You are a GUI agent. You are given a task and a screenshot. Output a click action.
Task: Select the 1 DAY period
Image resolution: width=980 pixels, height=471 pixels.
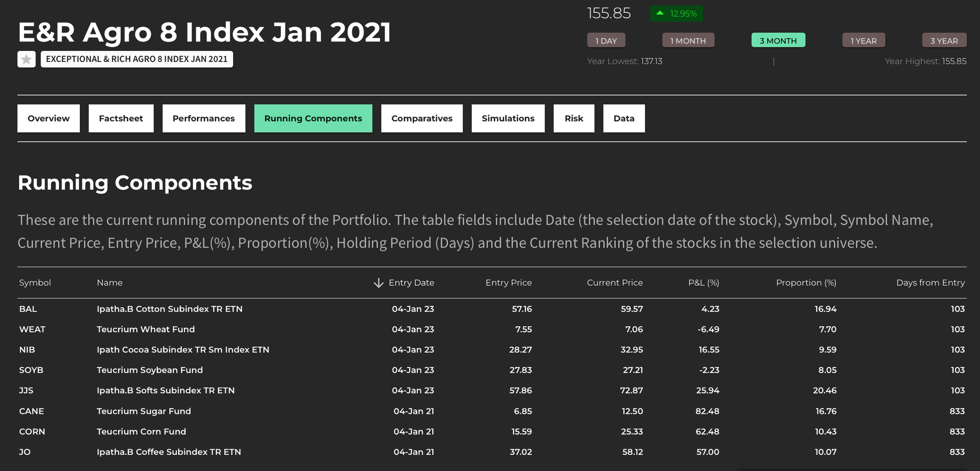pos(606,40)
